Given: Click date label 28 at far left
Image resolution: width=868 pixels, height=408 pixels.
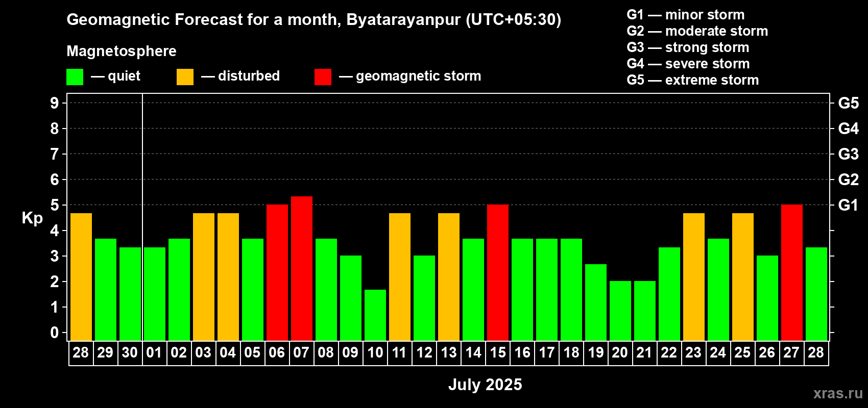Looking at the screenshot, I should tap(81, 353).
